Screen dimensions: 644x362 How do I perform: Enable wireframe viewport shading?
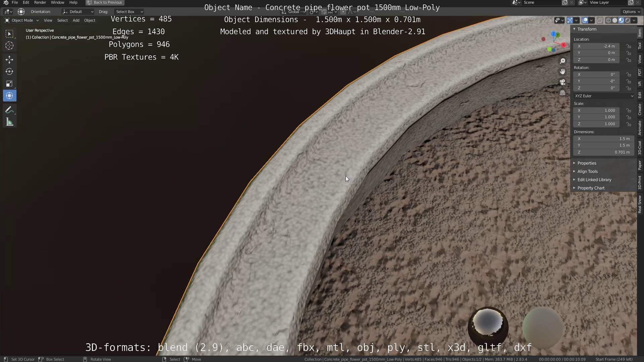coord(608,20)
